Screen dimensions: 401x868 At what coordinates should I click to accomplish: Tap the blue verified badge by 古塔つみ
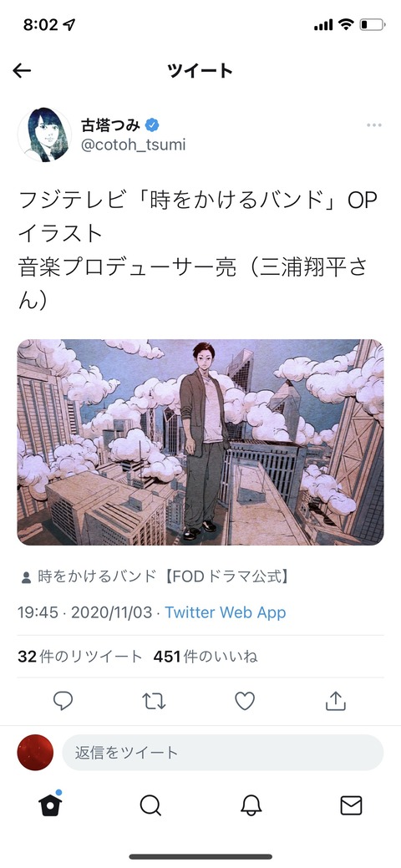pyautogui.click(x=152, y=125)
